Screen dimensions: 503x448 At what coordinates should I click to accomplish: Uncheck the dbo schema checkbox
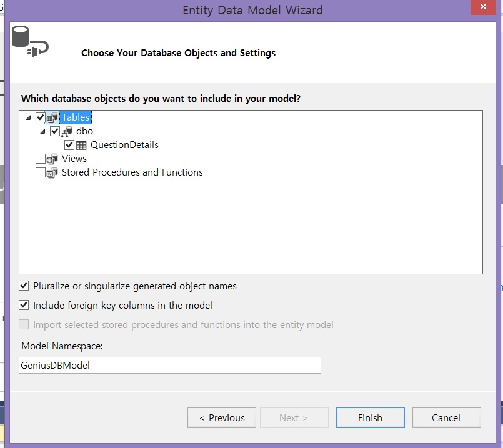[x=55, y=131]
